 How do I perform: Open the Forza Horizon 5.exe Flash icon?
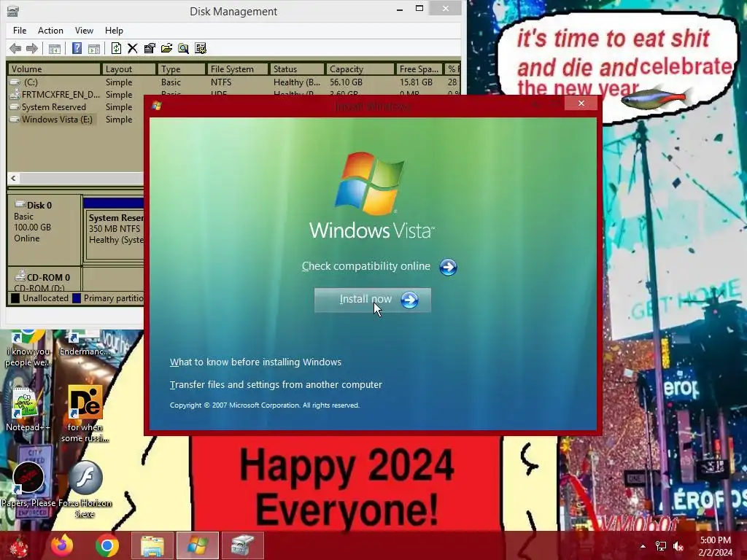click(85, 489)
